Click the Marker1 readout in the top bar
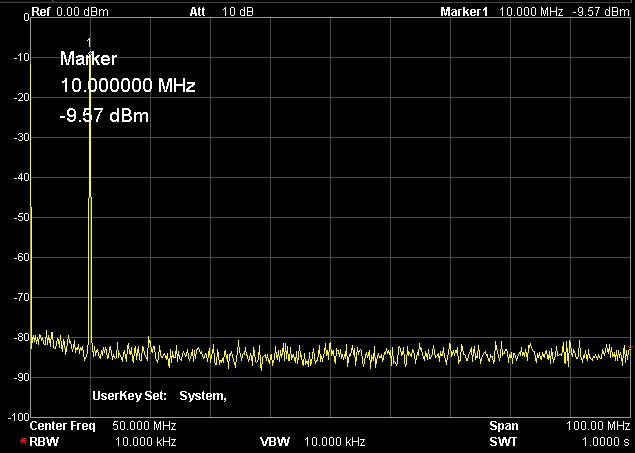Screen dimensions: 635x453 click(x=533, y=12)
